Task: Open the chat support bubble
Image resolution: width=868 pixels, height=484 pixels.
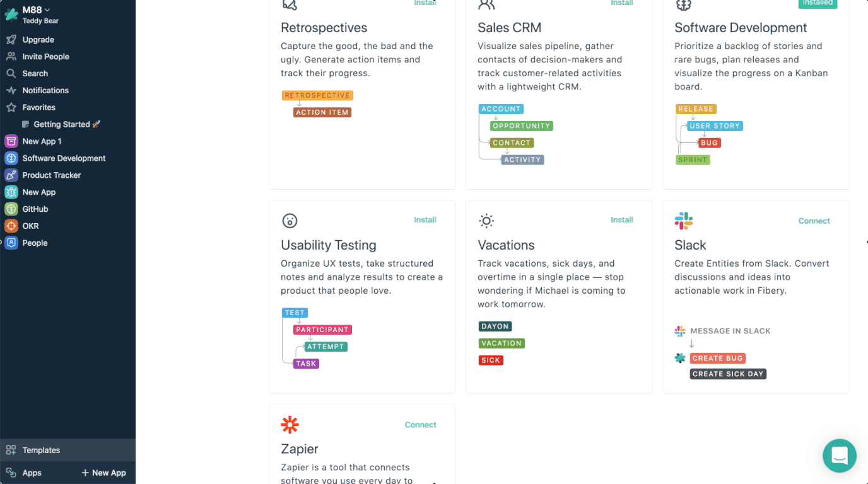Action: point(839,455)
